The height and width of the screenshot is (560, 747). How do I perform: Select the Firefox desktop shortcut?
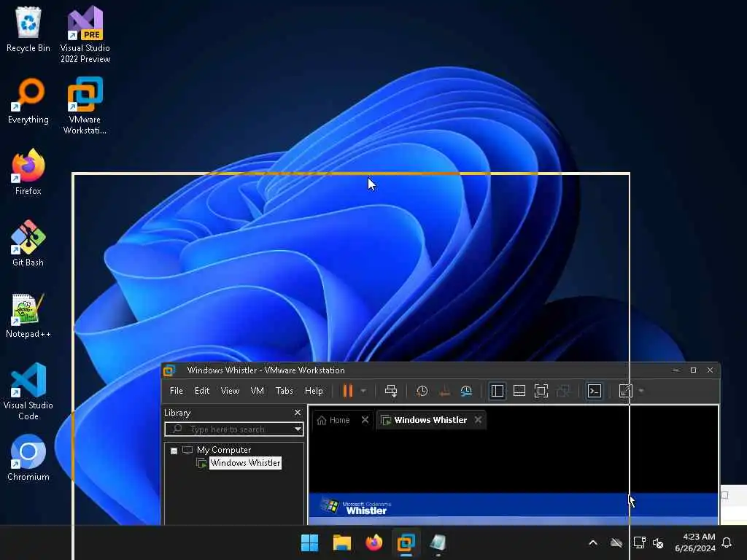tap(28, 172)
